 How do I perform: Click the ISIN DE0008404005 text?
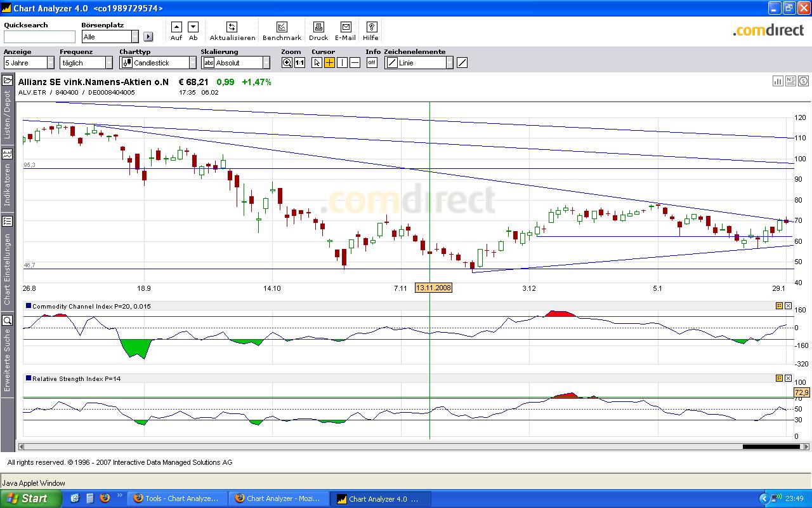112,92
